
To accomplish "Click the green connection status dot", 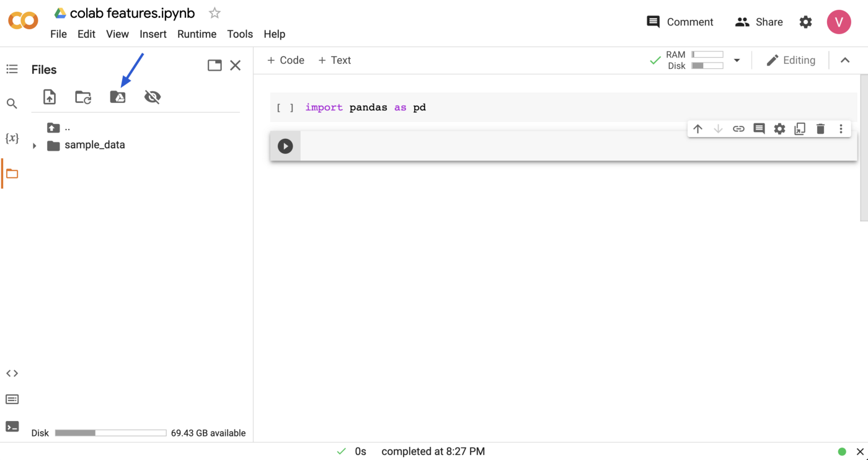I will click(842, 451).
